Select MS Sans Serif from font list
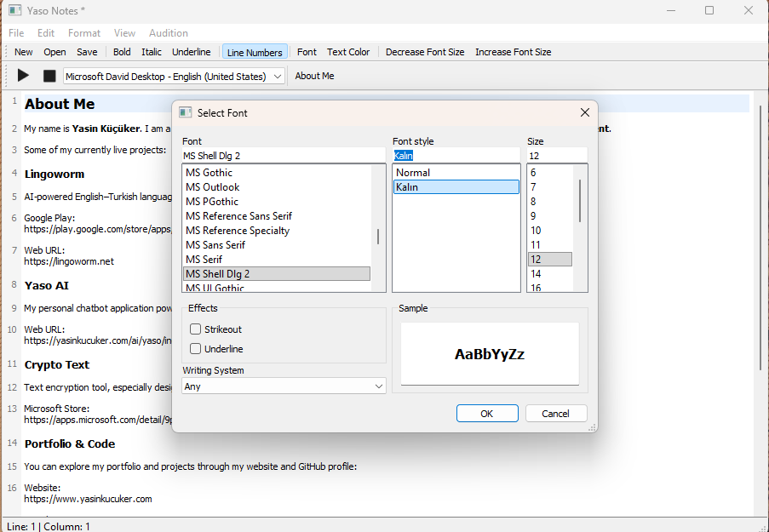This screenshot has width=769, height=532. pos(215,245)
